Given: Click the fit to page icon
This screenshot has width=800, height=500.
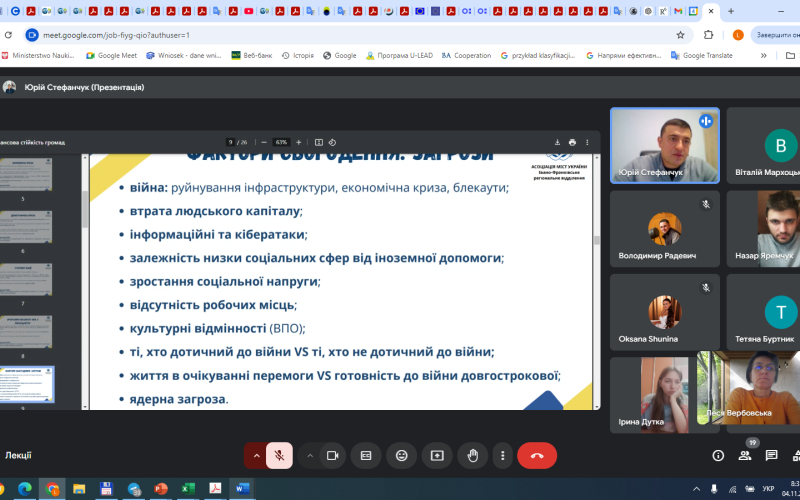Looking at the screenshot, I should pos(319,142).
